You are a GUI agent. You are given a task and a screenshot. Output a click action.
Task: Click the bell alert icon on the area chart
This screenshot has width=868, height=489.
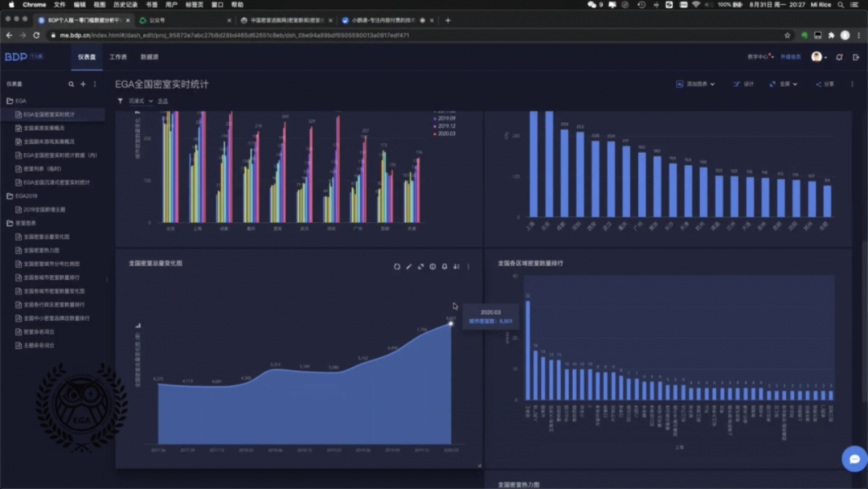pyautogui.click(x=444, y=266)
